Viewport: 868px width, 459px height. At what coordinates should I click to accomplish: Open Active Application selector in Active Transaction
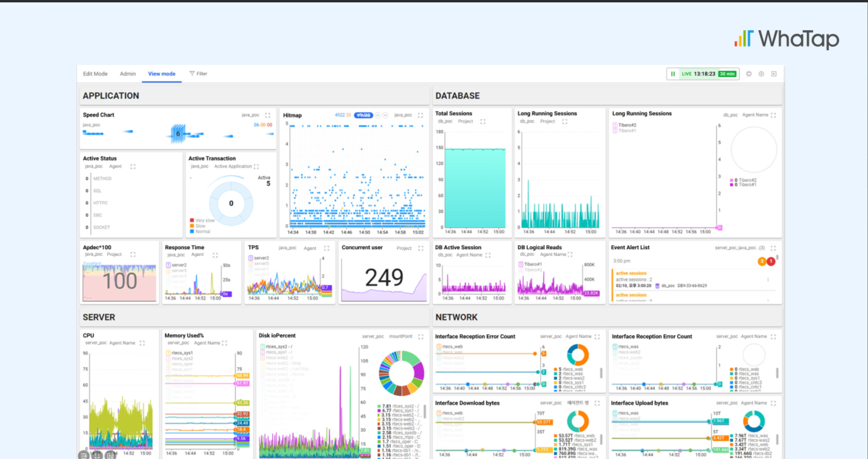[233, 166]
